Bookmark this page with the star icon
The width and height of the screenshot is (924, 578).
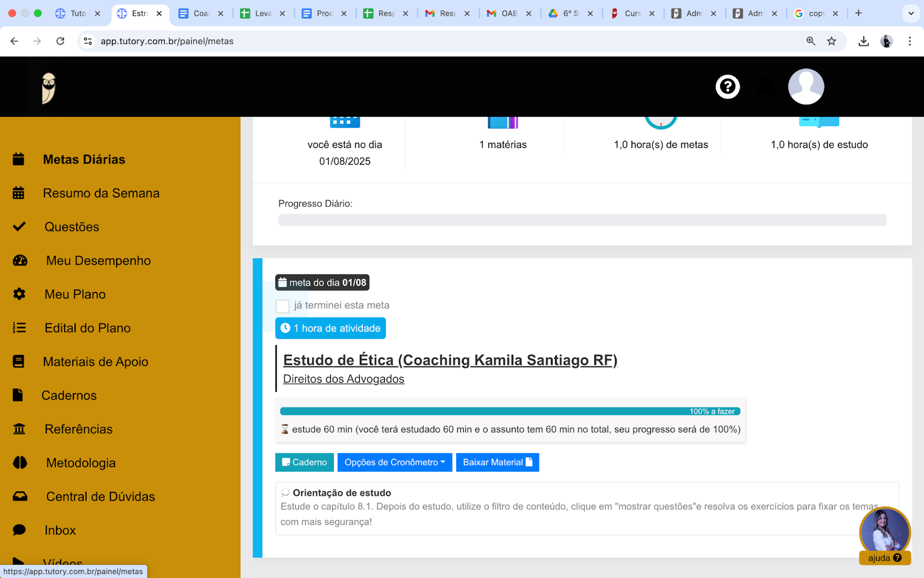click(832, 41)
